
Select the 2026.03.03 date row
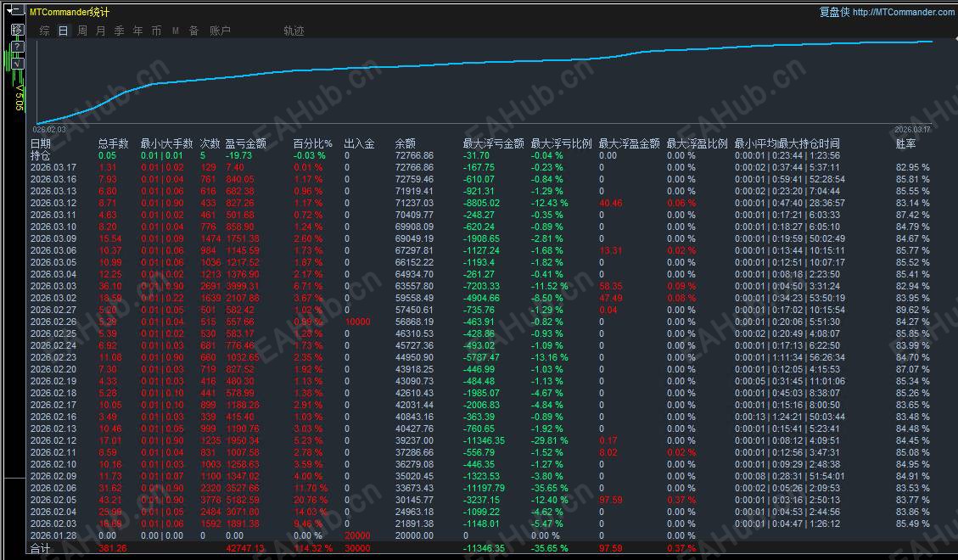pyautogui.click(x=53, y=286)
